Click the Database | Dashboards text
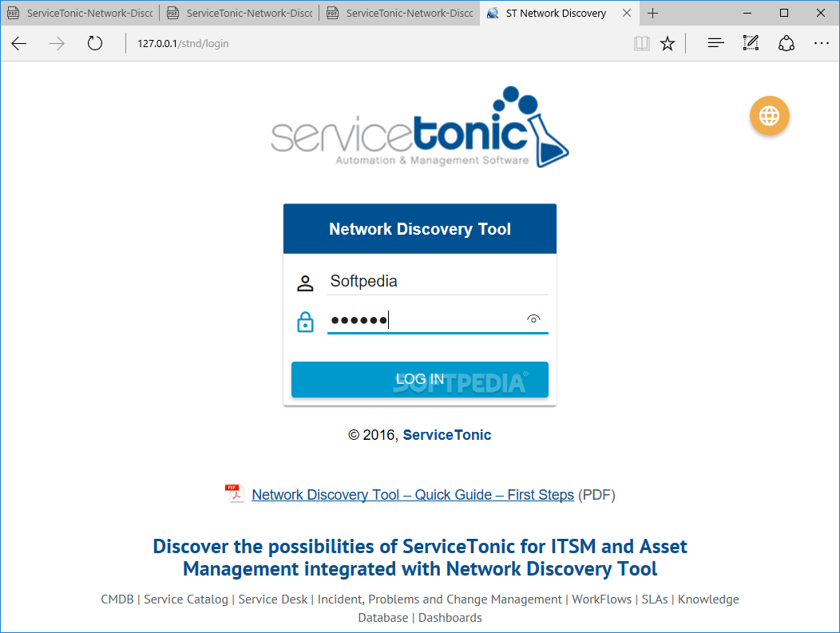This screenshot has height=633, width=840. (x=420, y=618)
